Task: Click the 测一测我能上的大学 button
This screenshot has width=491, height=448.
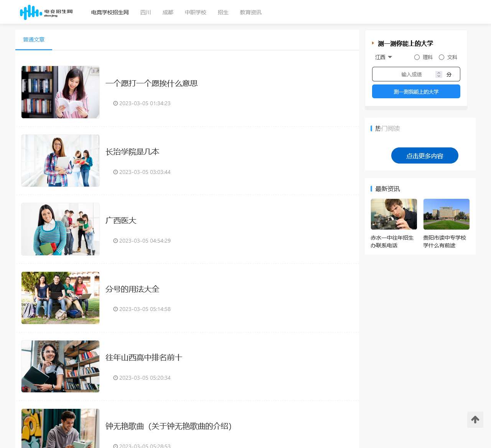Action: pos(416,91)
